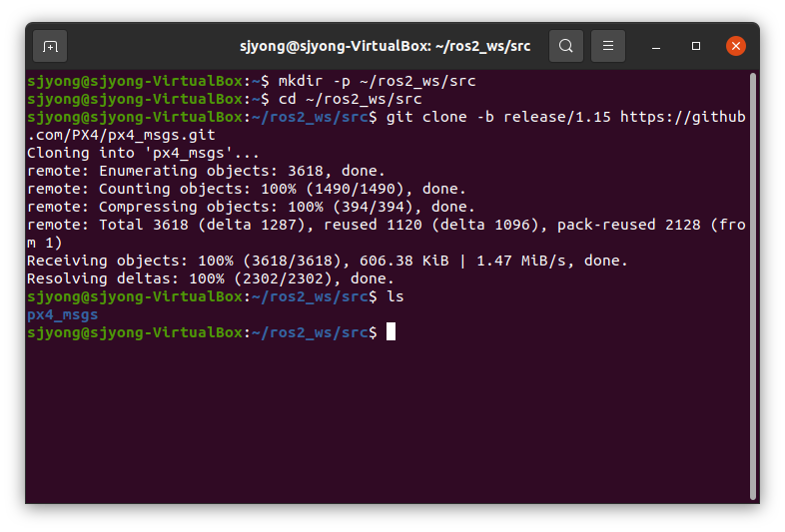Click the '606.38 KiB' transfer size text
Screen dimensions: 785x532
pos(404,261)
